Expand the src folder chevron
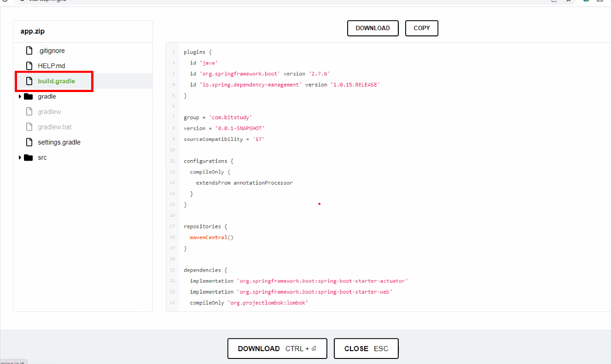 [x=20, y=157]
